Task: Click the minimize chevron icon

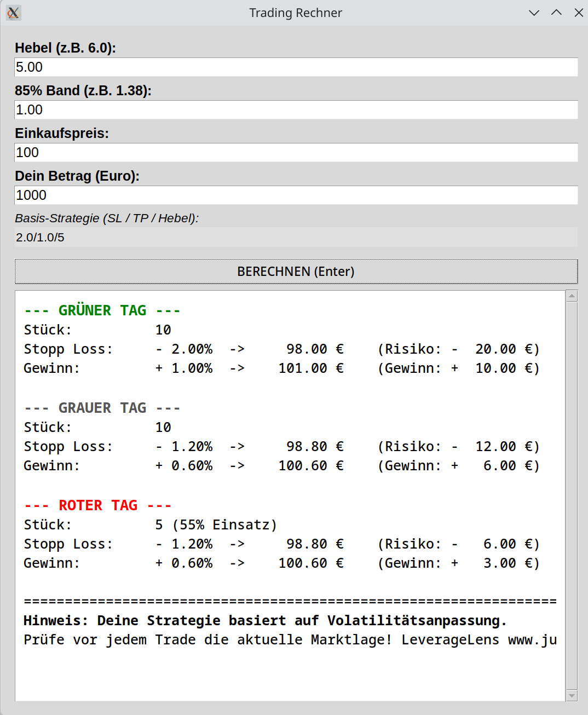Action: 534,13
